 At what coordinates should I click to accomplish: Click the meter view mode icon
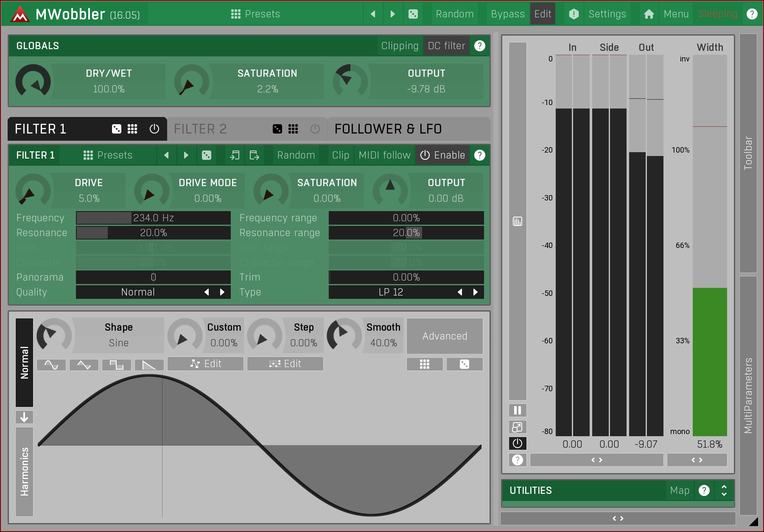click(517, 221)
